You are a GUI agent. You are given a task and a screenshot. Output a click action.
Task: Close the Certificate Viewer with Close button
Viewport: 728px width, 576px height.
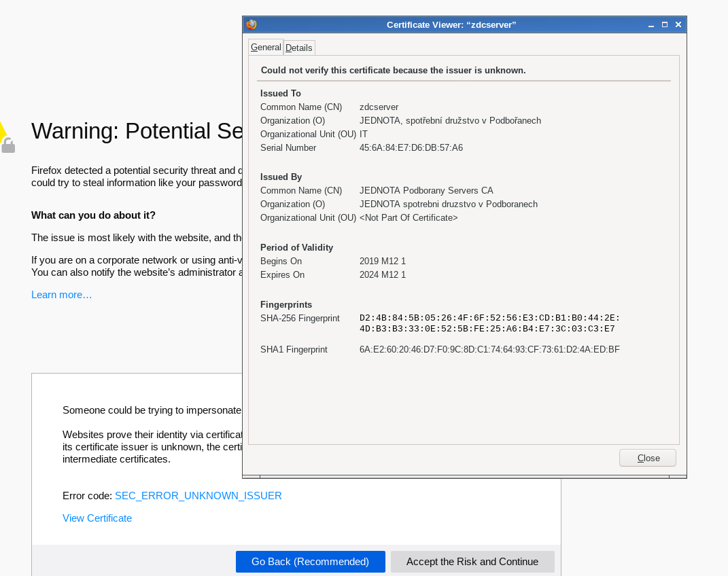point(648,458)
